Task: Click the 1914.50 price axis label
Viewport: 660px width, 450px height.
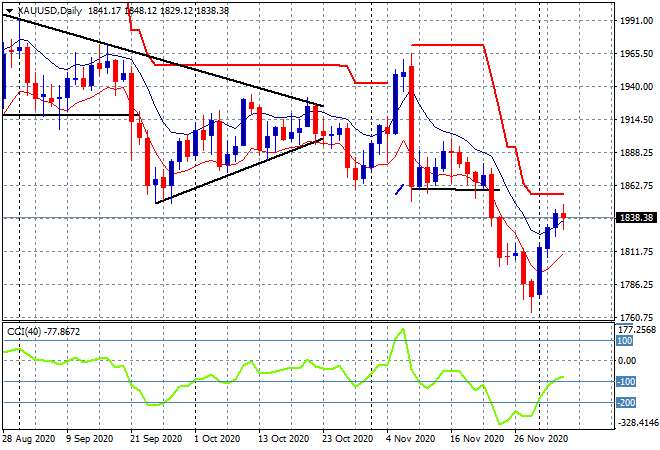Action: (x=636, y=120)
